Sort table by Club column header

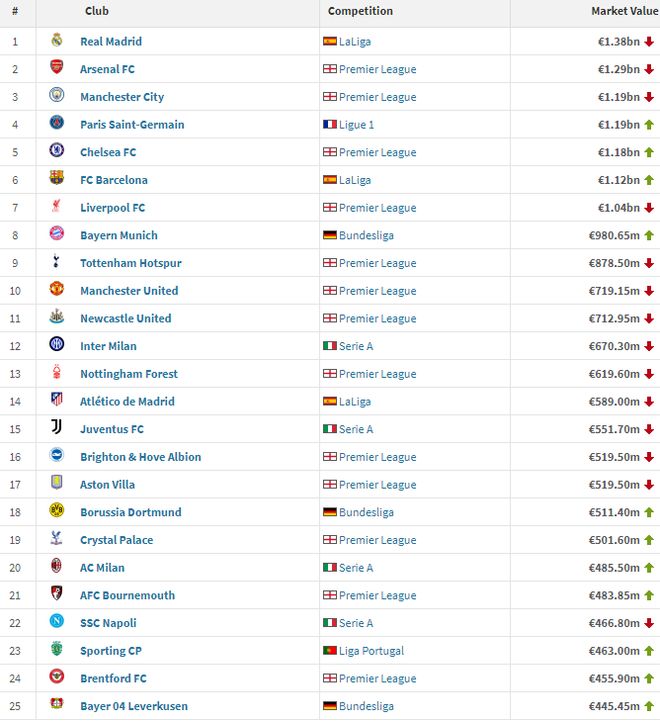click(x=97, y=11)
